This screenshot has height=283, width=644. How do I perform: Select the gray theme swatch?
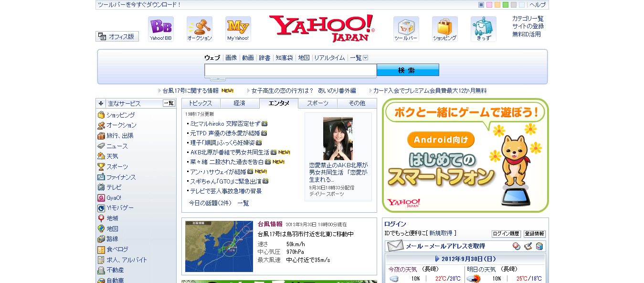pos(514,5)
